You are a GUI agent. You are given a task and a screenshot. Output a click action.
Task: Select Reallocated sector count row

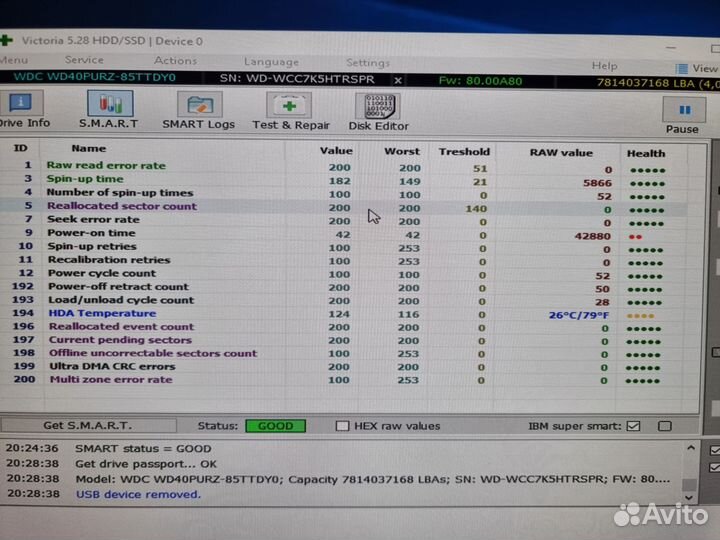[x=343, y=207]
